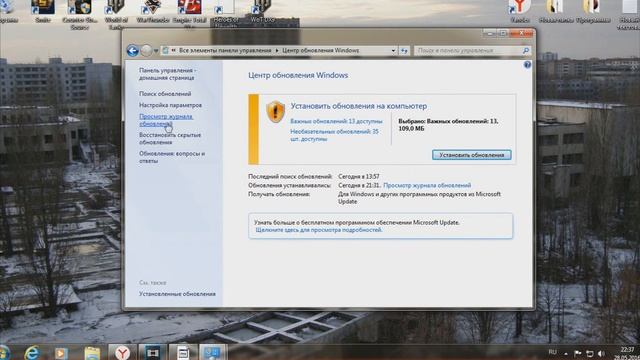The height and width of the screenshot is (360, 640).
Task: Open the WoT desktop shortcut beside blank icon
Action: (x=262, y=11)
